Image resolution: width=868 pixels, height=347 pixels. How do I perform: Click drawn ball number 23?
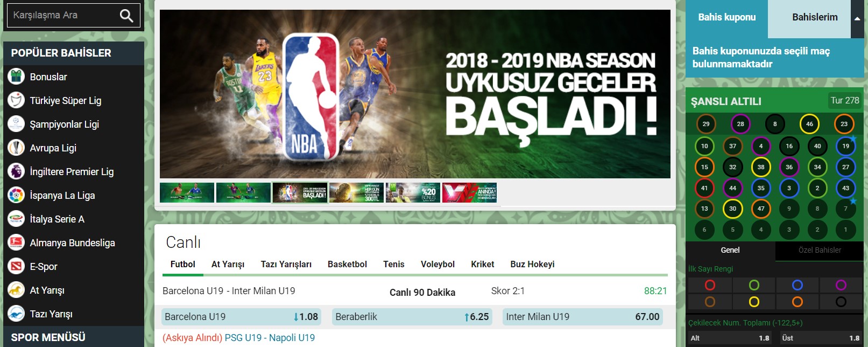click(x=844, y=124)
